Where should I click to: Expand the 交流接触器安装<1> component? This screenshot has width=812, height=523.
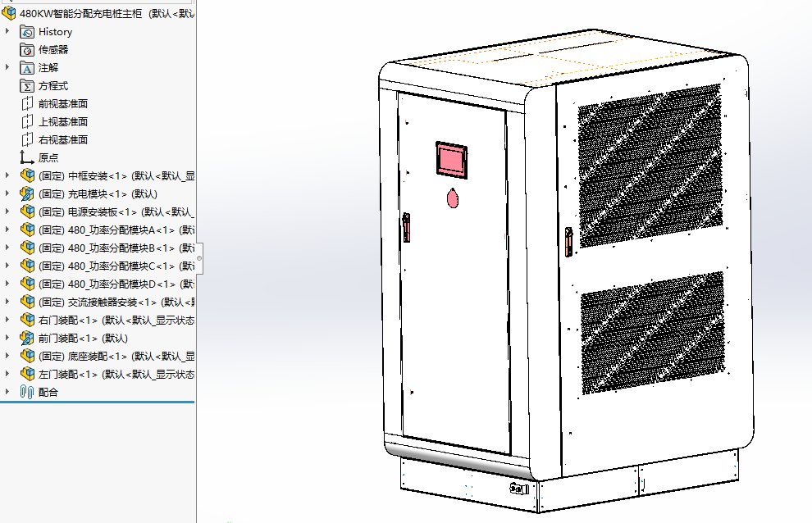click(7, 302)
